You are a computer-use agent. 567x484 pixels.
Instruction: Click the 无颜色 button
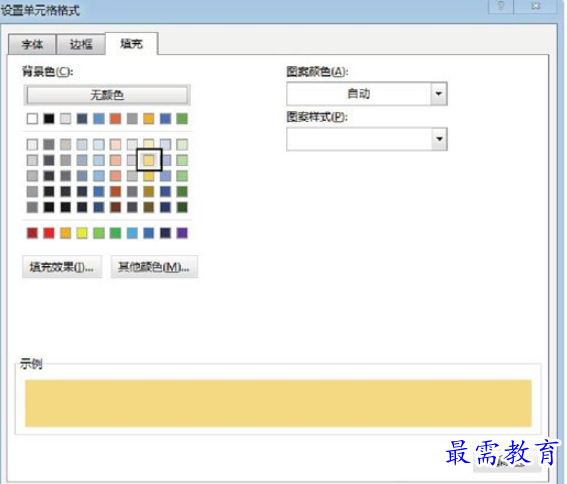107,95
